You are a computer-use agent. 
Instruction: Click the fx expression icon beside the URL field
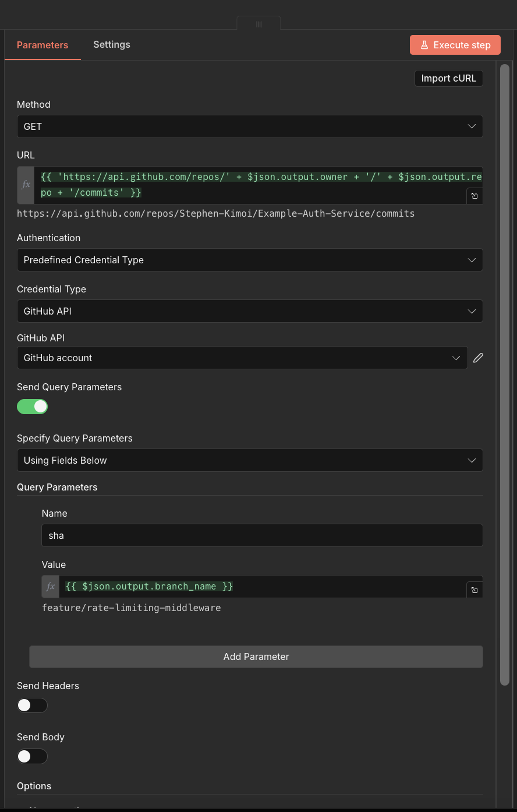click(x=24, y=184)
